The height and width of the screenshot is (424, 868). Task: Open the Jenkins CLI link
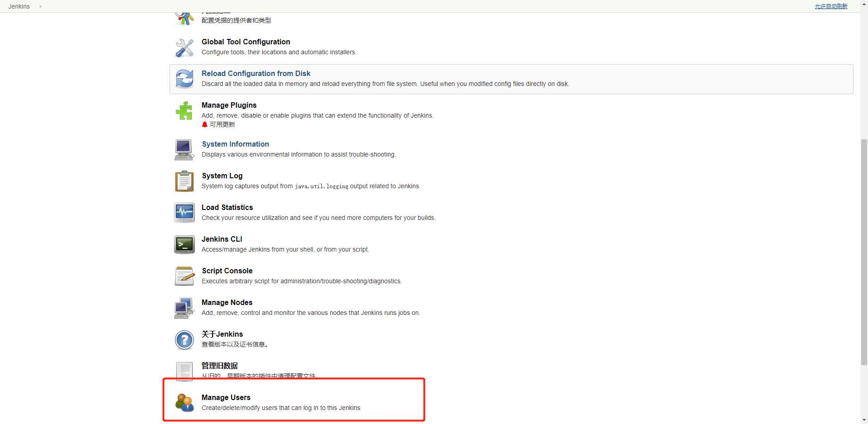222,239
